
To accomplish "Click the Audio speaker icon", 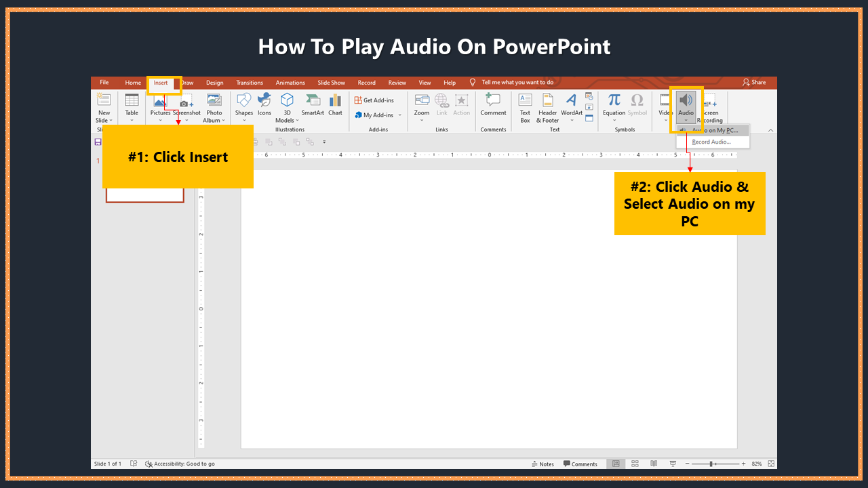I will pyautogui.click(x=686, y=100).
